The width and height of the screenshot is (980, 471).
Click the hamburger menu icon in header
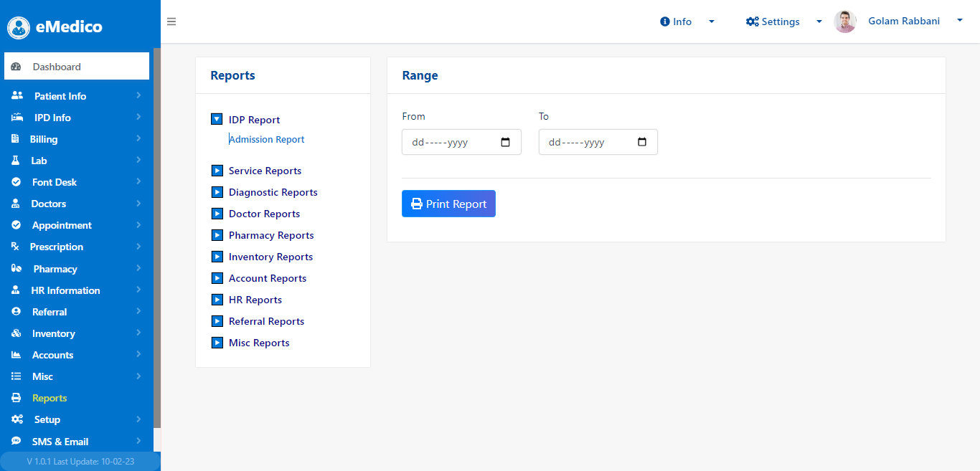(171, 22)
